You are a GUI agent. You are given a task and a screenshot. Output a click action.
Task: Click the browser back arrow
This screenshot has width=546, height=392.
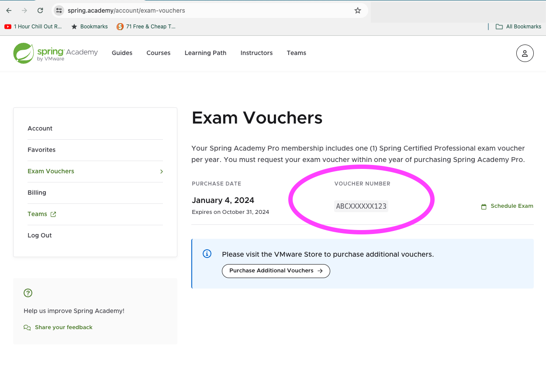click(9, 10)
